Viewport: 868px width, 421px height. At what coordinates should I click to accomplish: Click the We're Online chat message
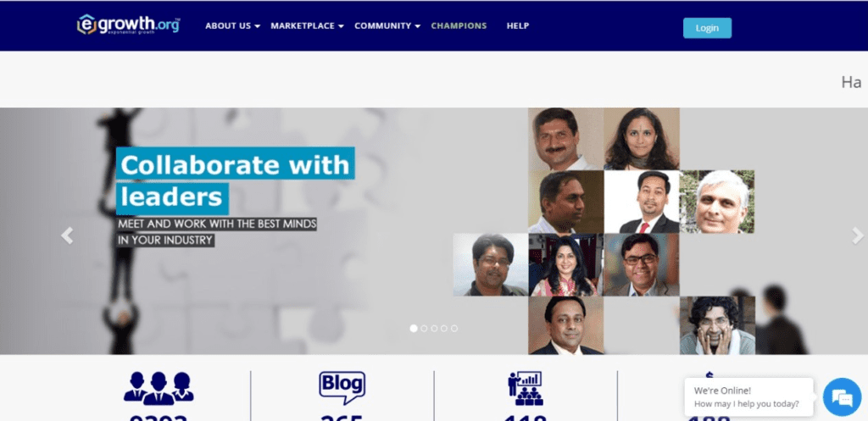[748, 396]
